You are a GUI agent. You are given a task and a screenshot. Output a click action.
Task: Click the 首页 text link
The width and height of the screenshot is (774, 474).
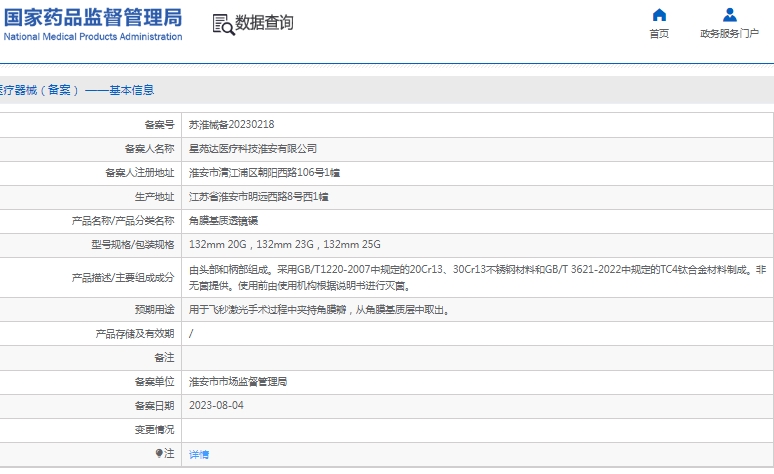tap(659, 34)
